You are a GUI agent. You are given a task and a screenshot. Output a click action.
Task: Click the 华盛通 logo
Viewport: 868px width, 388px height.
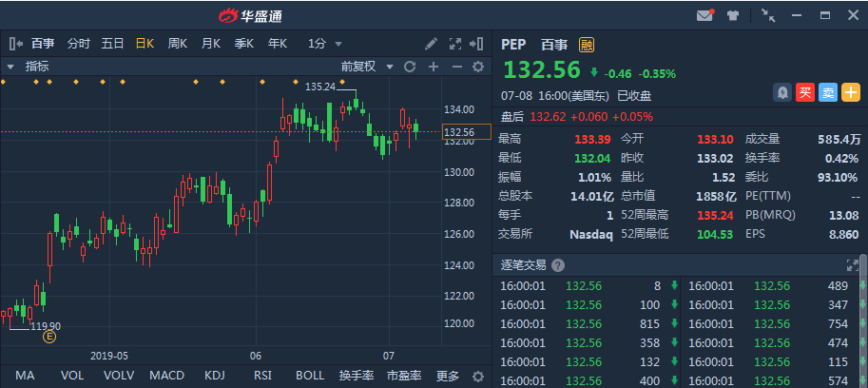pyautogui.click(x=251, y=15)
